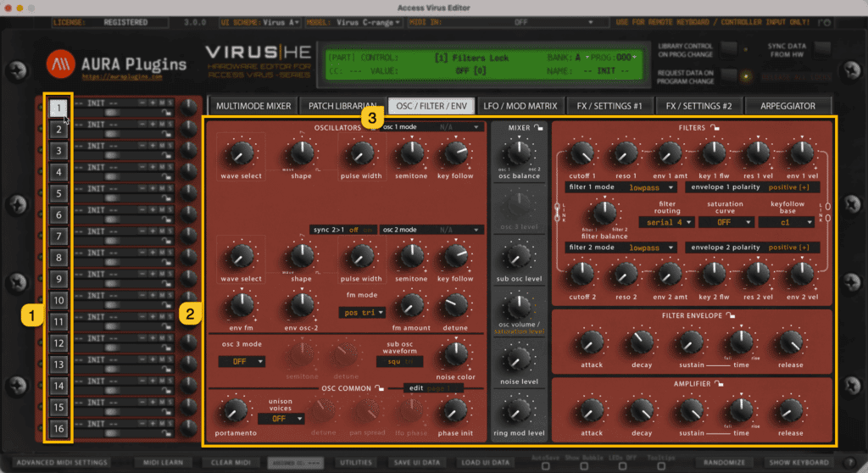Toggle sub osc waveform squ/tri switch
Screen dimensions: 868x473
point(400,362)
